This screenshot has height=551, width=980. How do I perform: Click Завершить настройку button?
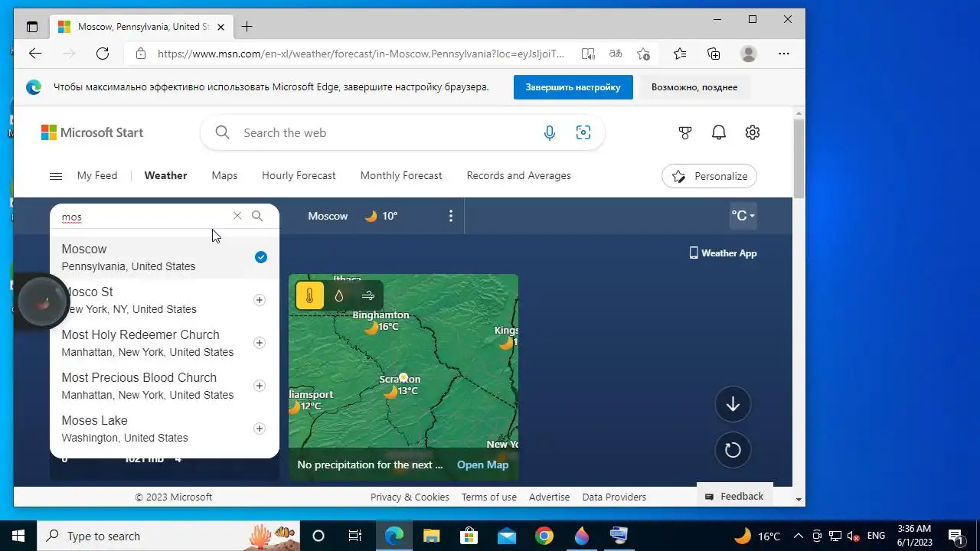point(573,87)
